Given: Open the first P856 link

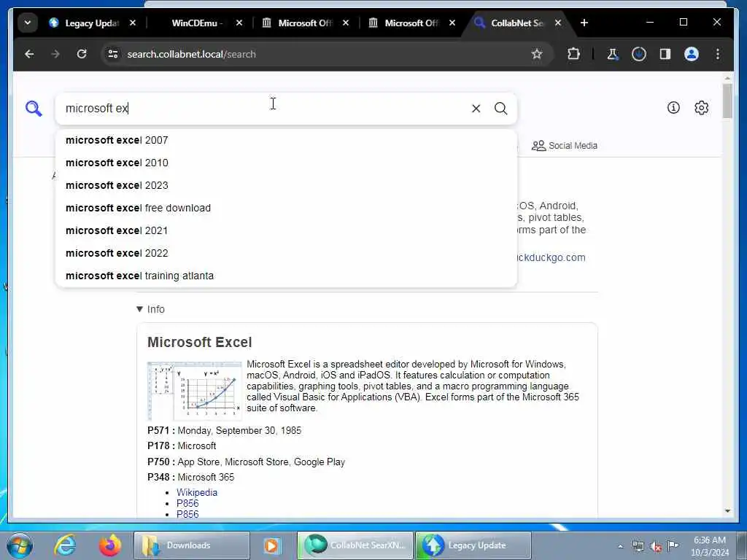Looking at the screenshot, I should (x=187, y=503).
